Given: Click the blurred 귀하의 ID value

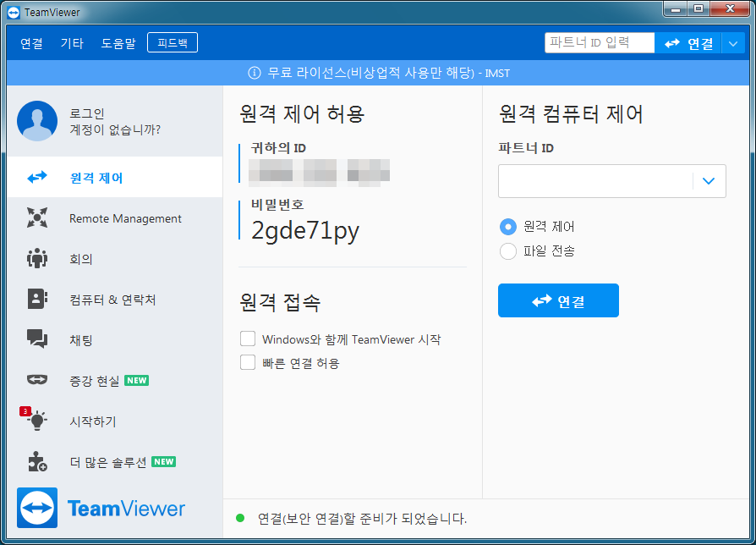Looking at the screenshot, I should (319, 172).
